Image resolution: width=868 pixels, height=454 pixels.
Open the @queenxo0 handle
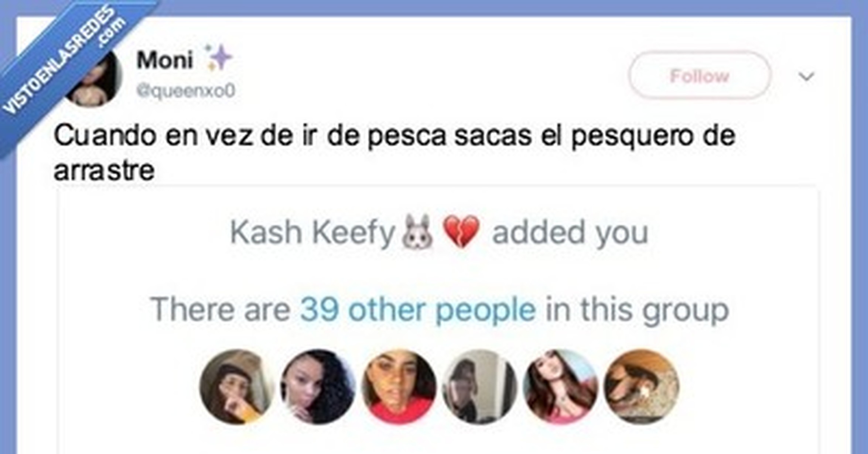(185, 90)
